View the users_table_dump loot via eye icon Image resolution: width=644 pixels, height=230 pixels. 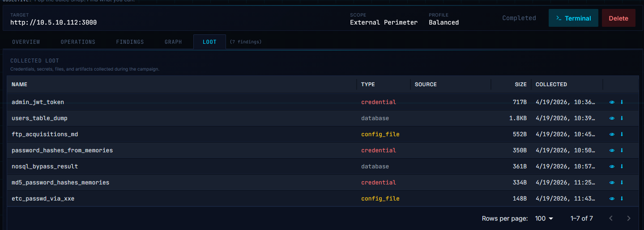(612, 118)
